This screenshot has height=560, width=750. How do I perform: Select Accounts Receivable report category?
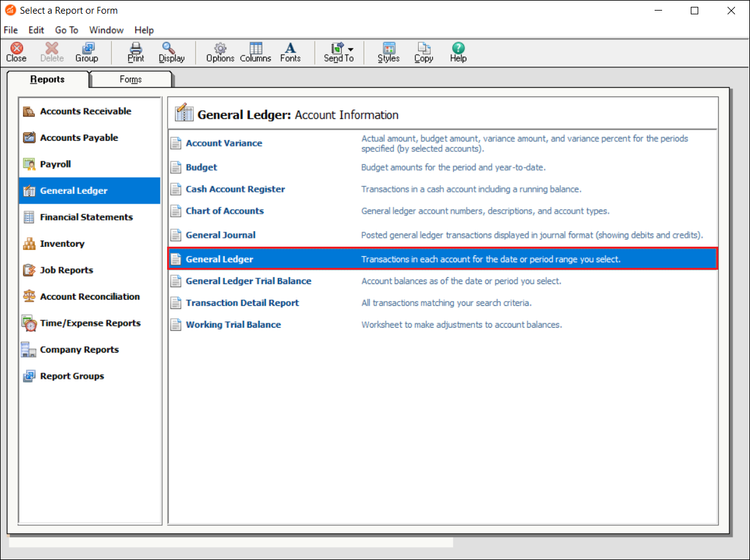click(x=90, y=112)
